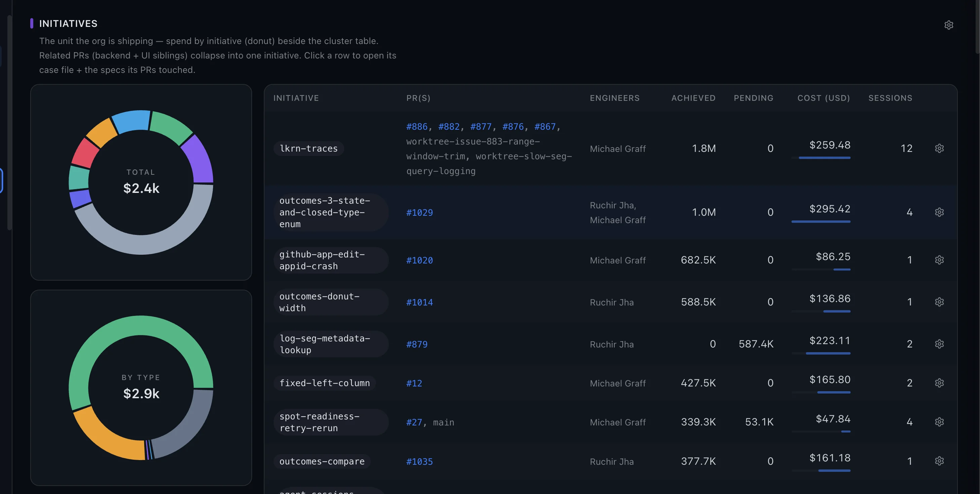The width and height of the screenshot is (980, 494).
Task: Click gear icon in log-seg-metadata-lookup row
Action: (x=939, y=344)
